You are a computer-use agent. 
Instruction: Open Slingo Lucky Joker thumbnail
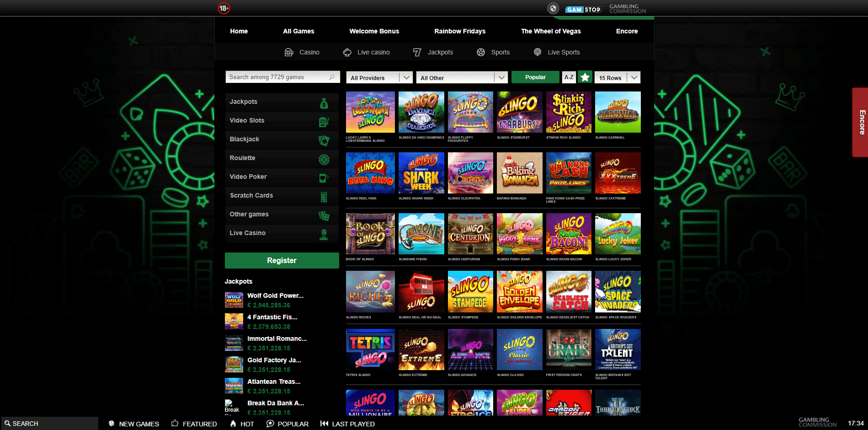(x=618, y=234)
